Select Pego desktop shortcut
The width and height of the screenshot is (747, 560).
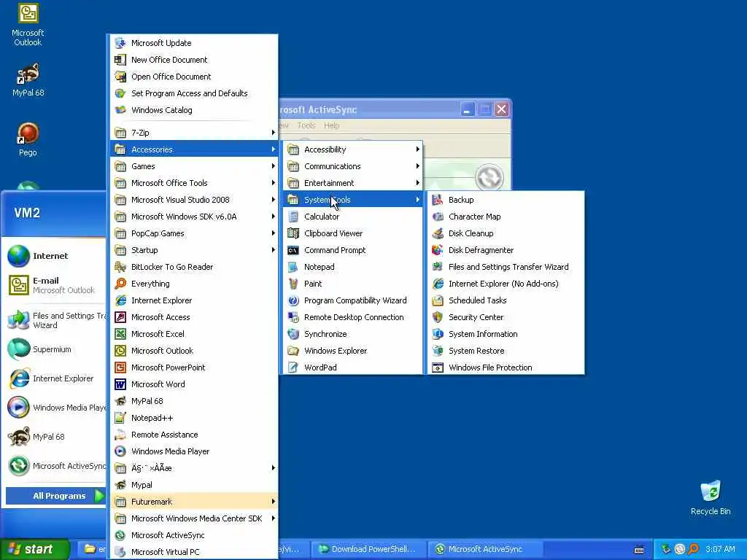pos(28,139)
